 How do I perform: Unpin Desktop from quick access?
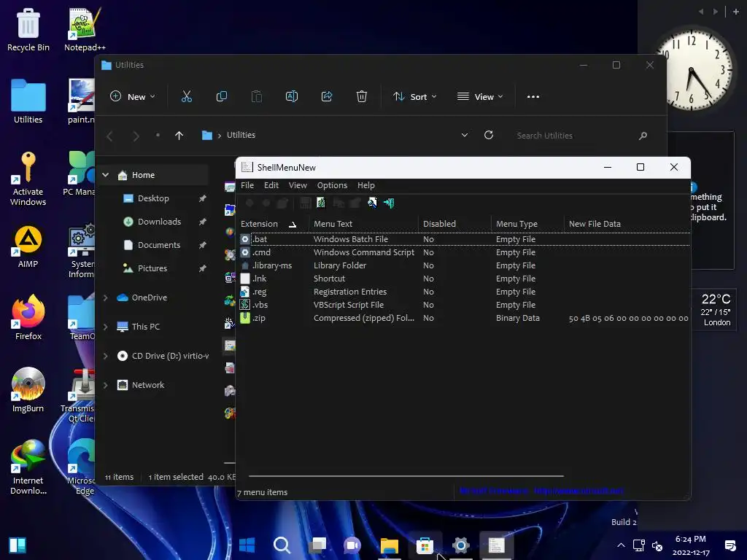pos(203,198)
